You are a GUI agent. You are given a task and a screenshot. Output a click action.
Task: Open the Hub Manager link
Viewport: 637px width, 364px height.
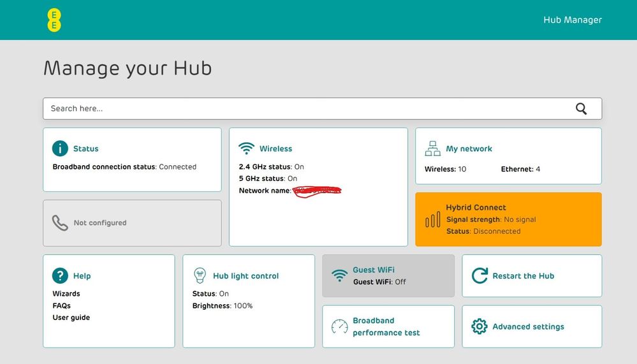click(573, 20)
